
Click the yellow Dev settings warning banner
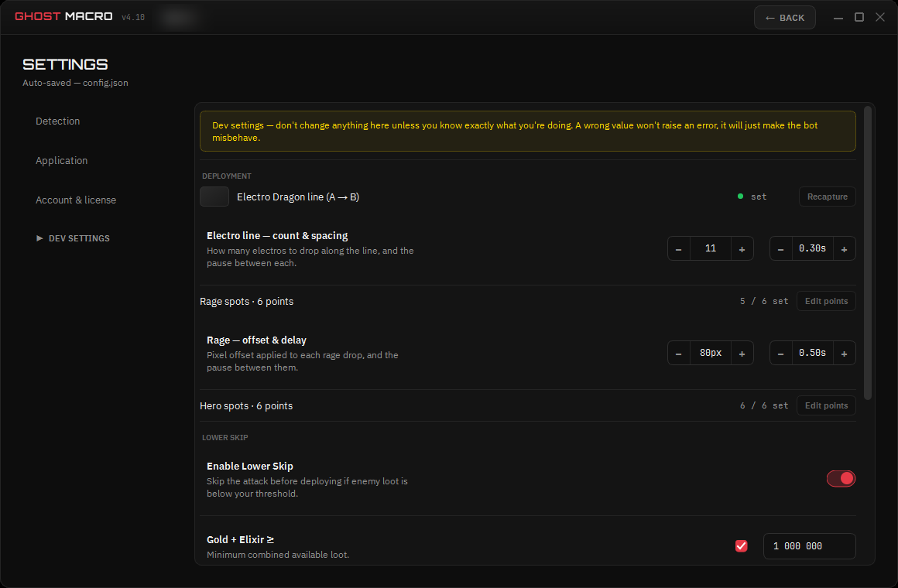coord(527,131)
